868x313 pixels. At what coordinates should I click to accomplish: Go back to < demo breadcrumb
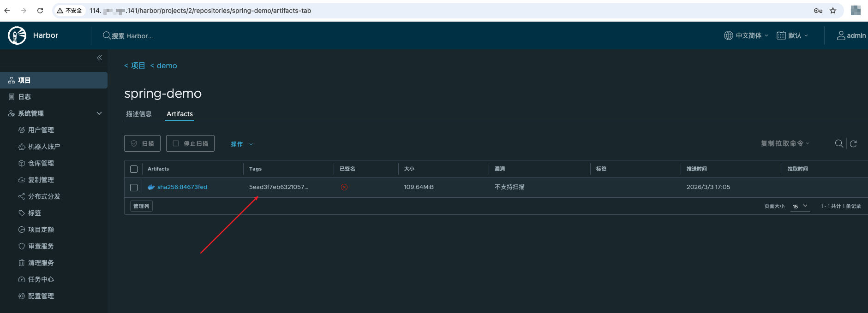pyautogui.click(x=164, y=66)
